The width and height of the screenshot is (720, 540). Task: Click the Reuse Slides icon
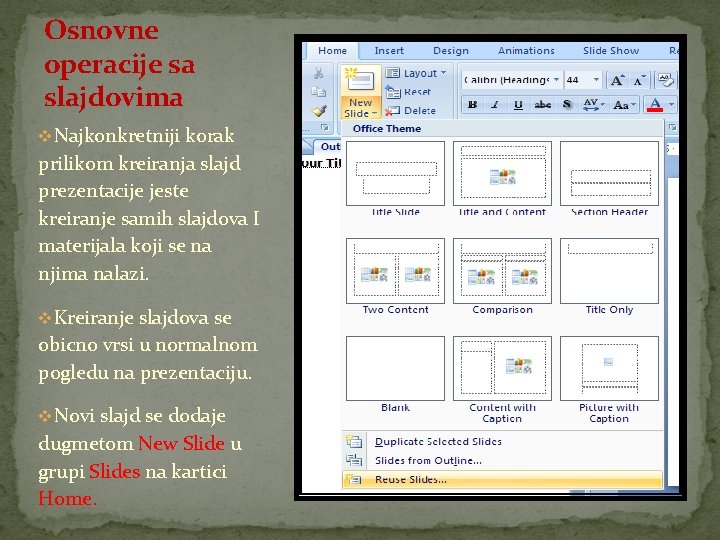tap(354, 479)
